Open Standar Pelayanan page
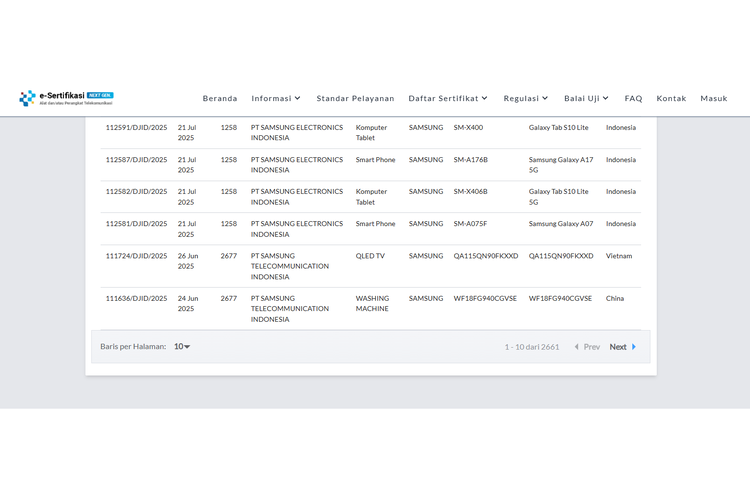Screen dimensions: 750x500 point(355,98)
